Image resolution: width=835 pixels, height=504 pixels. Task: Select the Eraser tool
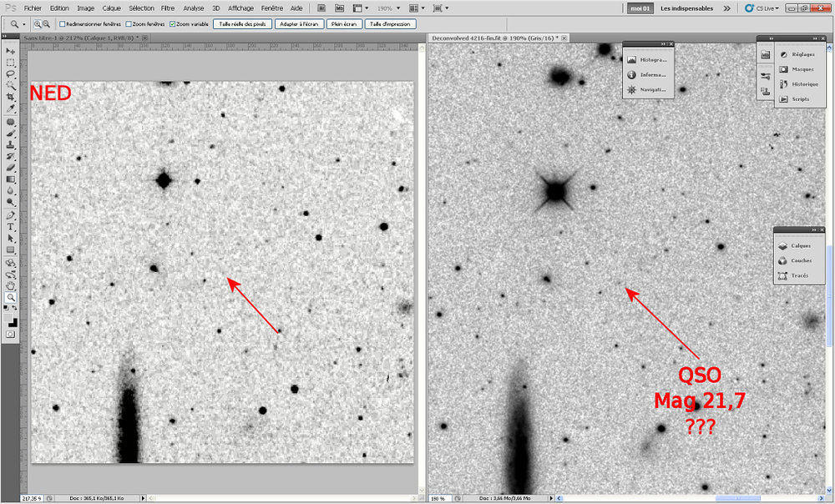(11, 169)
